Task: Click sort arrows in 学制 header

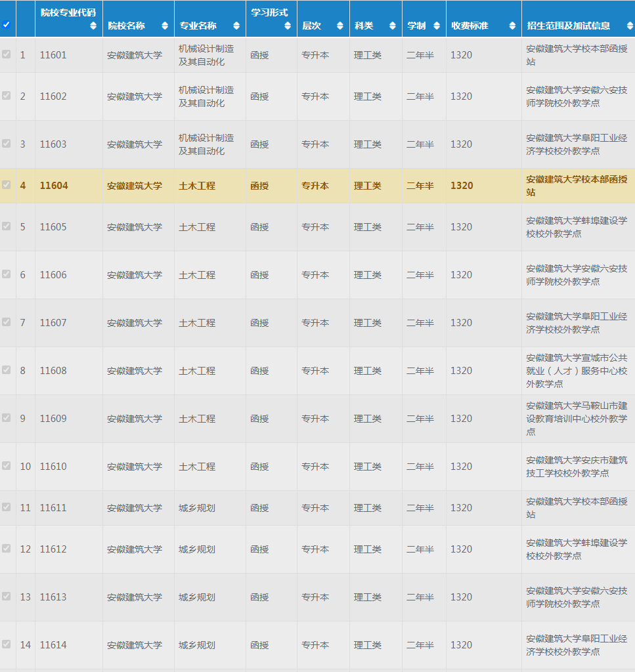Action: 436,26
